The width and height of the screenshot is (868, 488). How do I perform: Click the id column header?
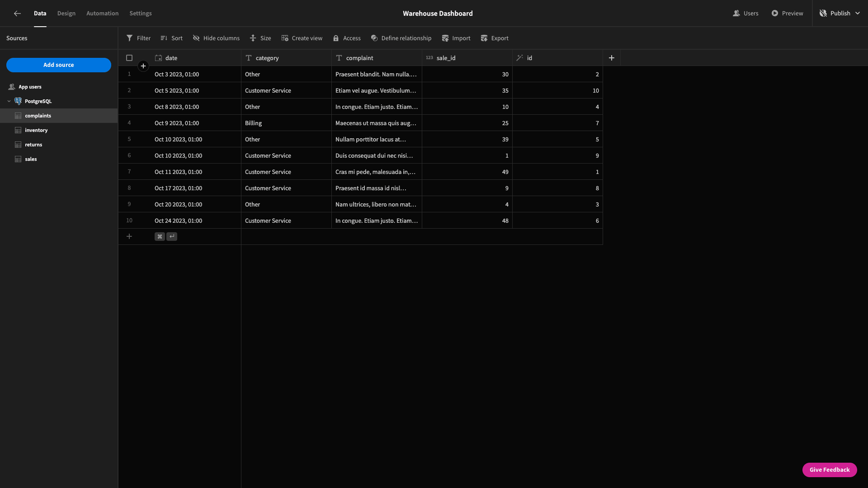[557, 58]
